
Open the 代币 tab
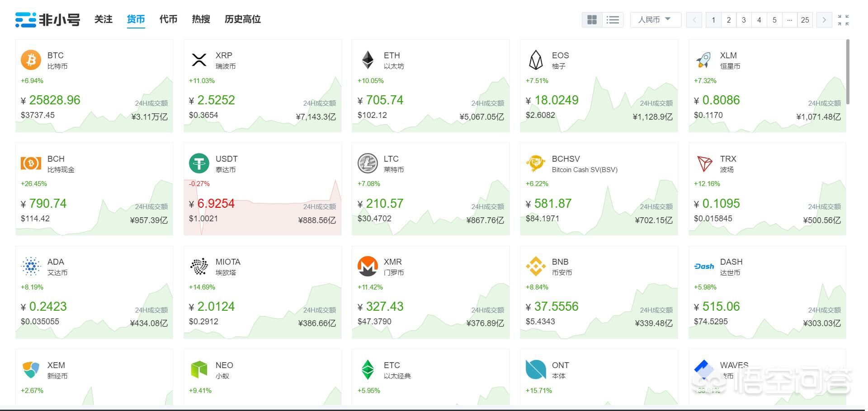click(168, 19)
